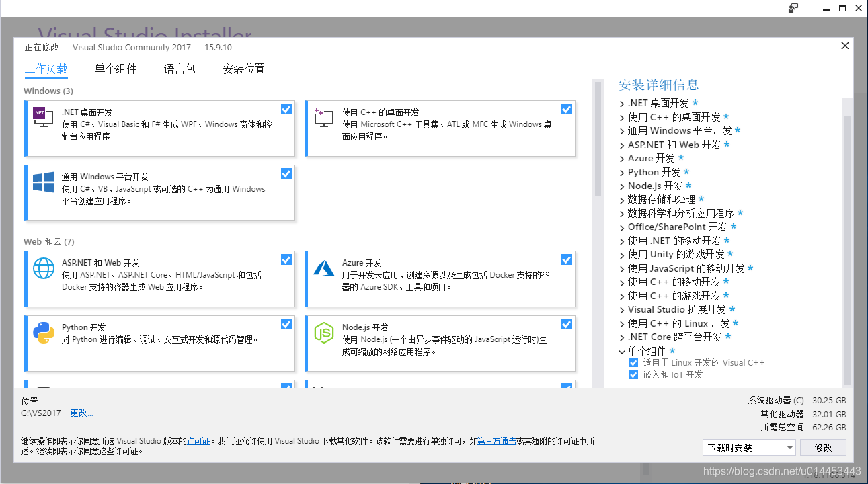The image size is (868, 484).
Task: Click the 32.01 GB other drives value
Action: (x=828, y=414)
